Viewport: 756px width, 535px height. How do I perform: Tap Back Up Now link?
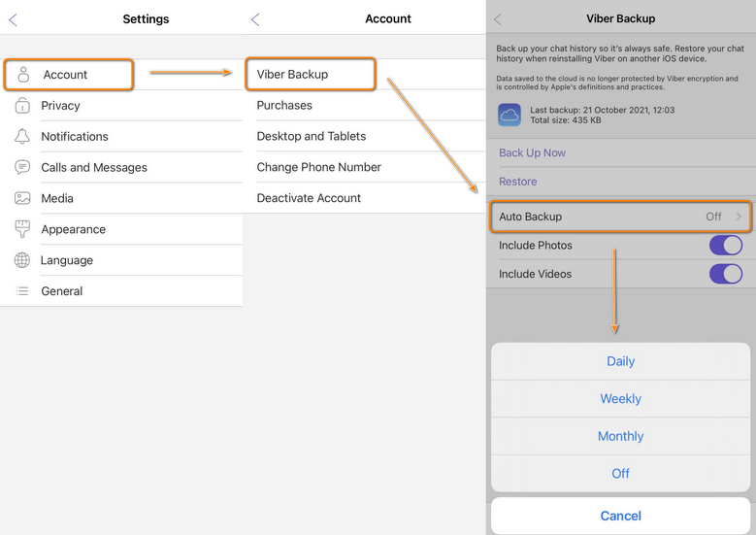[532, 152]
